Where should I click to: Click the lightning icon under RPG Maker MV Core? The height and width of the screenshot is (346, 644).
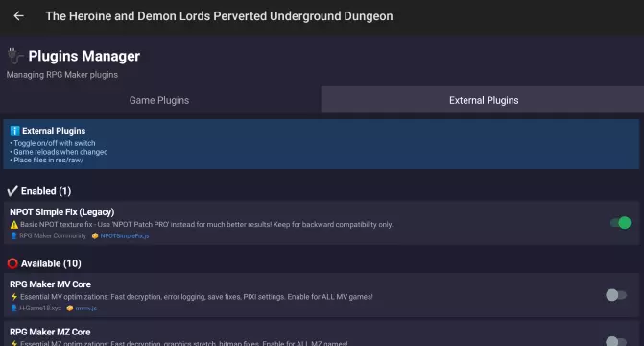[14, 297]
